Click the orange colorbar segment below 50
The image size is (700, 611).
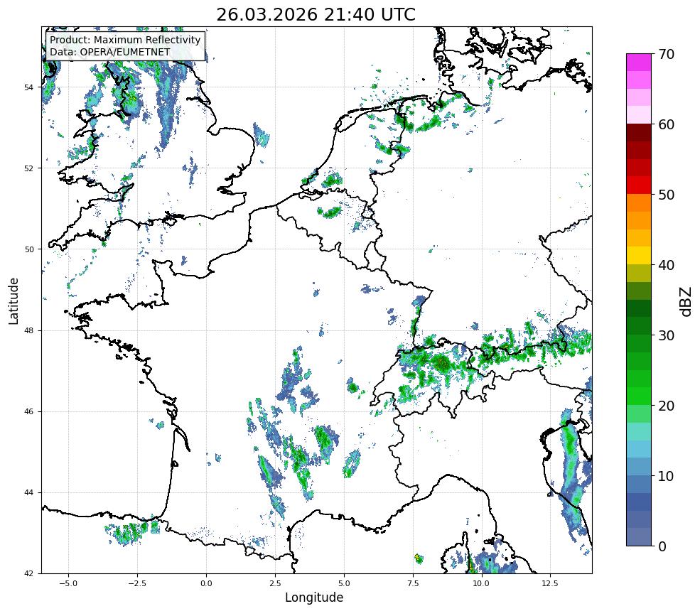tap(639, 203)
